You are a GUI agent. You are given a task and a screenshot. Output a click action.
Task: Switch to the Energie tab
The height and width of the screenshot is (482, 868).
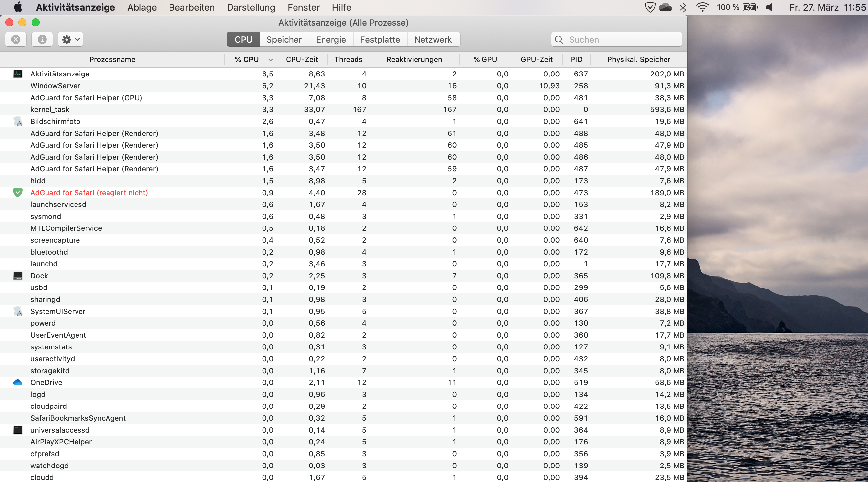click(x=331, y=40)
